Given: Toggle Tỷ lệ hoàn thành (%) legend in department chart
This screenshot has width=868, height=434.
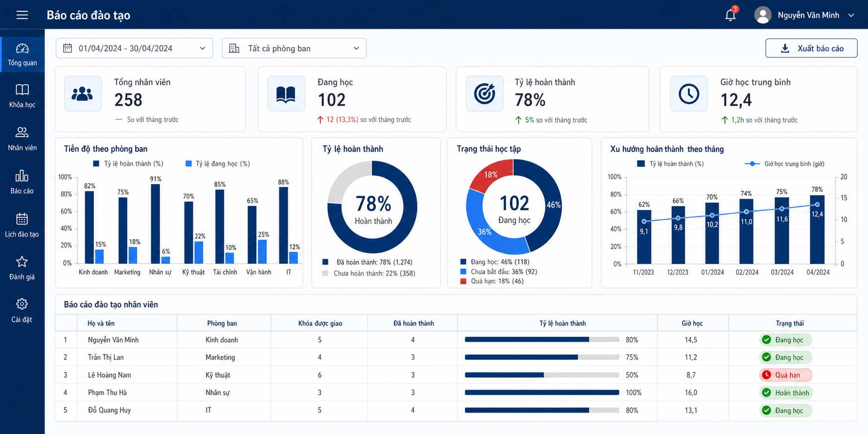Looking at the screenshot, I should point(128,163).
